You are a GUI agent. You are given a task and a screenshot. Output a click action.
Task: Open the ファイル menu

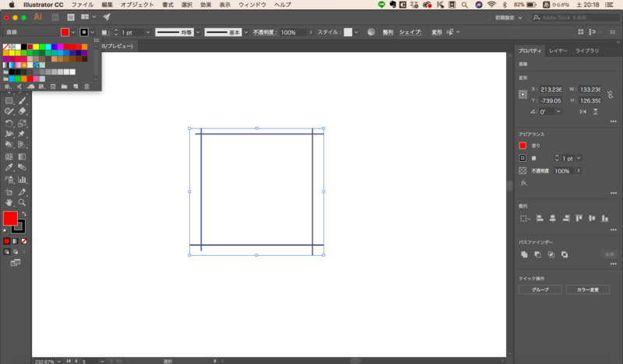83,5
